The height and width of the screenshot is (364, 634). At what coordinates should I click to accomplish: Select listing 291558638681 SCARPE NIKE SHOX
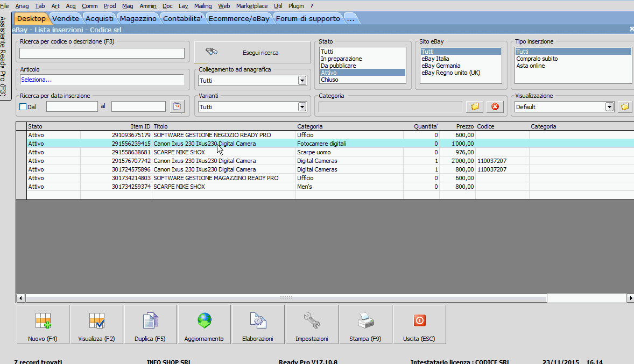pos(330,152)
